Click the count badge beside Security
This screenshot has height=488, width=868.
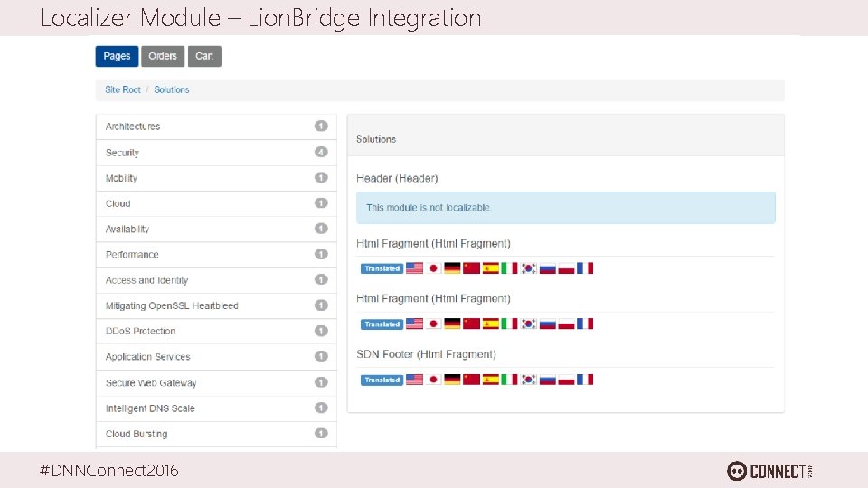(321, 152)
